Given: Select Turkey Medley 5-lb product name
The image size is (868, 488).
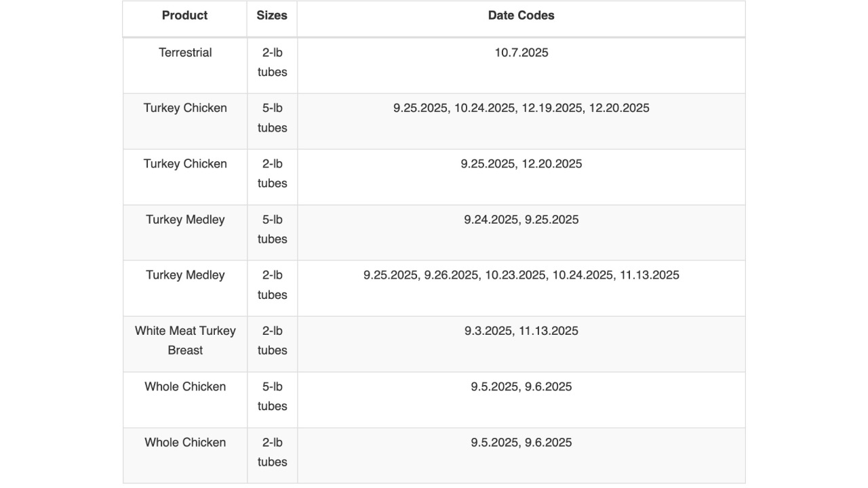Looking at the screenshot, I should pyautogui.click(x=185, y=220).
